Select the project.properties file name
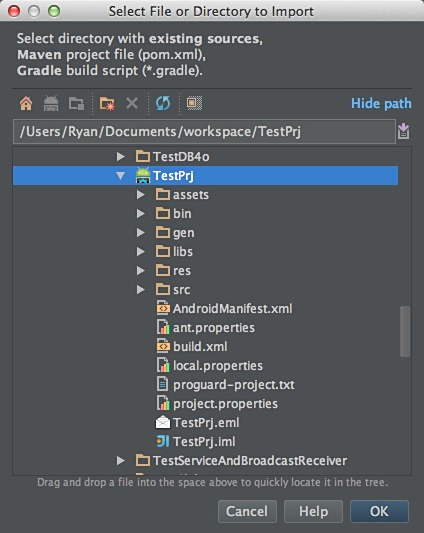The height and width of the screenshot is (533, 424). (x=225, y=404)
